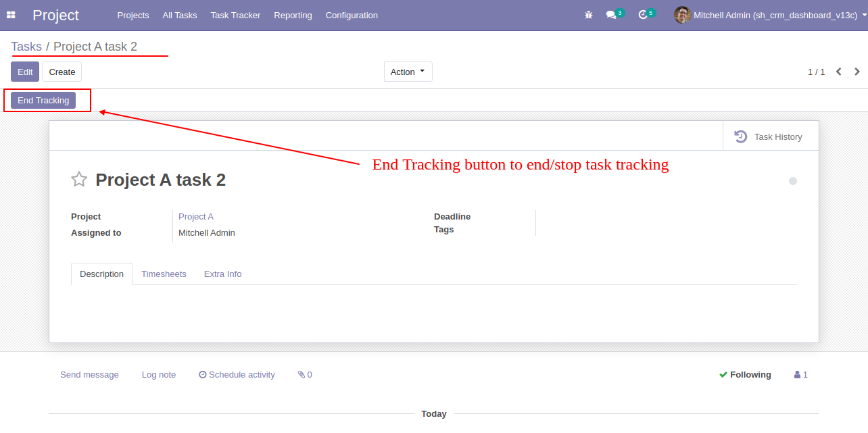Star the Project A task 2 priority
The width and height of the screenshot is (868, 433).
[x=79, y=179]
